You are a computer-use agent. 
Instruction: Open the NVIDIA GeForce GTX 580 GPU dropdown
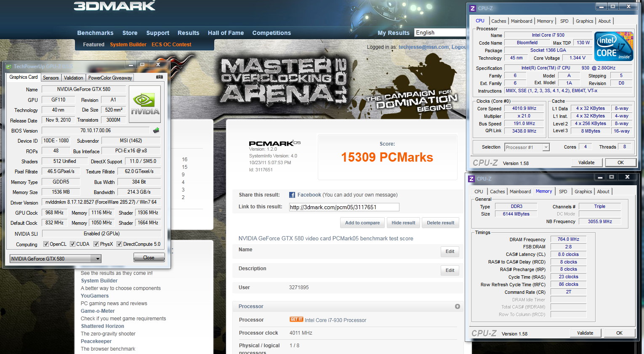pos(56,258)
